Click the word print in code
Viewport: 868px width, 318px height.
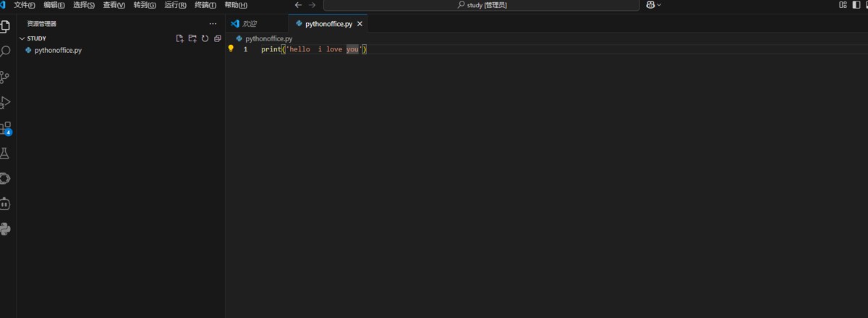(271, 49)
